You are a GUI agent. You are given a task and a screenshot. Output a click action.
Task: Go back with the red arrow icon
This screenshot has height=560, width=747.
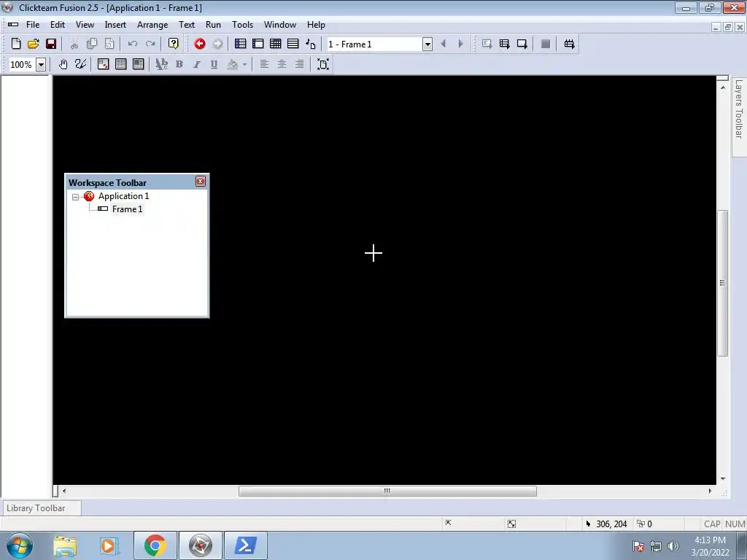pyautogui.click(x=200, y=44)
